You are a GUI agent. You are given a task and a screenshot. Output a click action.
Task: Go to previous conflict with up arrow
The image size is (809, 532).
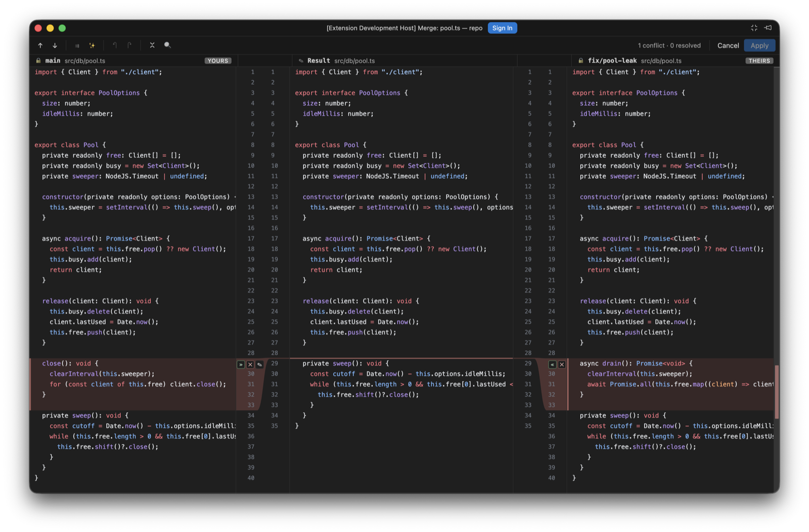coord(40,45)
